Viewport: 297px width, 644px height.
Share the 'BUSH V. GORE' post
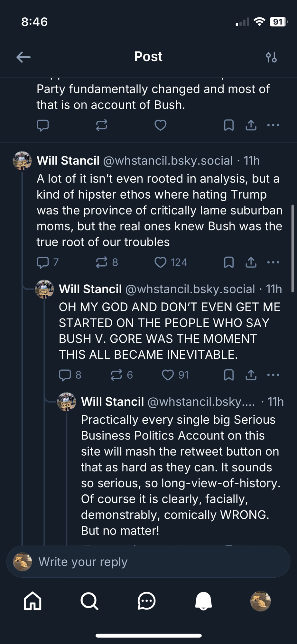point(251,375)
